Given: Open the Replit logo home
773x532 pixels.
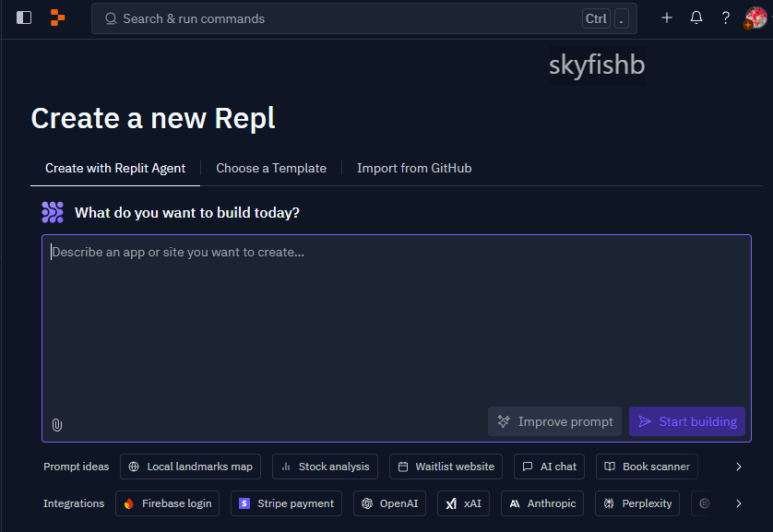Looking at the screenshot, I should 58,18.
